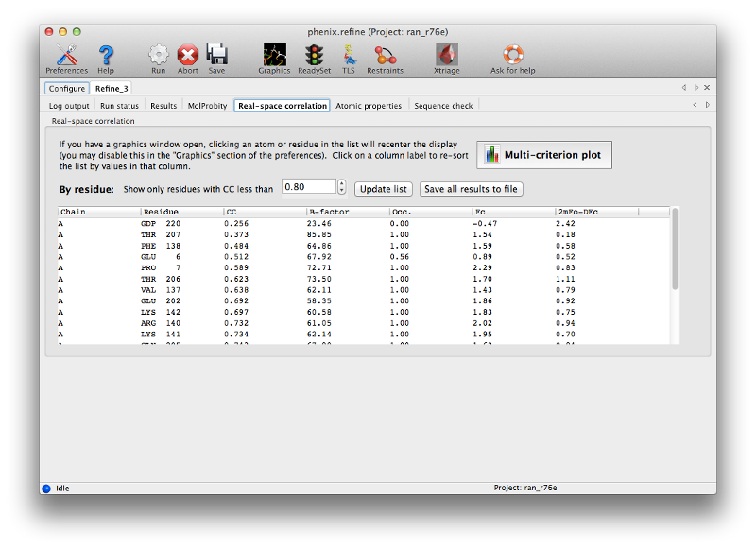Switch to the MolProbity tab
The height and width of the screenshot is (549, 756).
click(207, 106)
